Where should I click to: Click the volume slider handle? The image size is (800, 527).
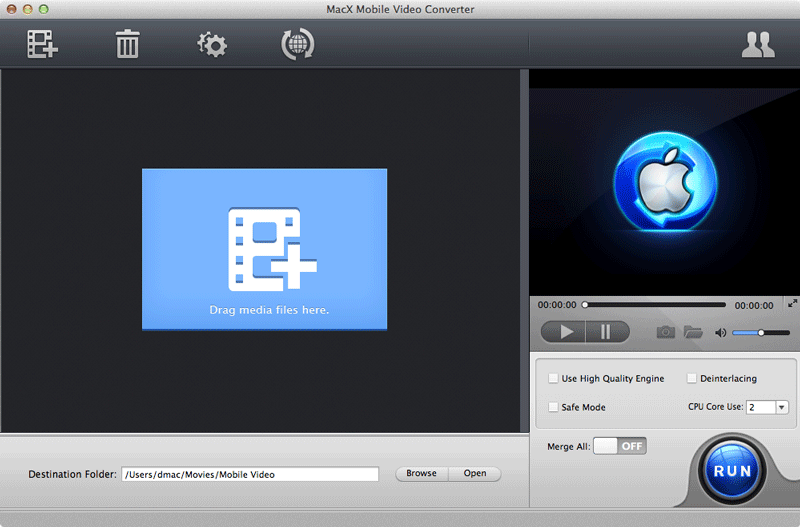pos(761,333)
